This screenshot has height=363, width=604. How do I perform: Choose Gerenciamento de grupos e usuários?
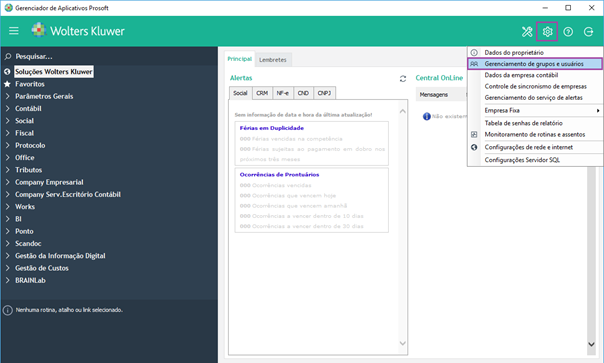click(535, 64)
